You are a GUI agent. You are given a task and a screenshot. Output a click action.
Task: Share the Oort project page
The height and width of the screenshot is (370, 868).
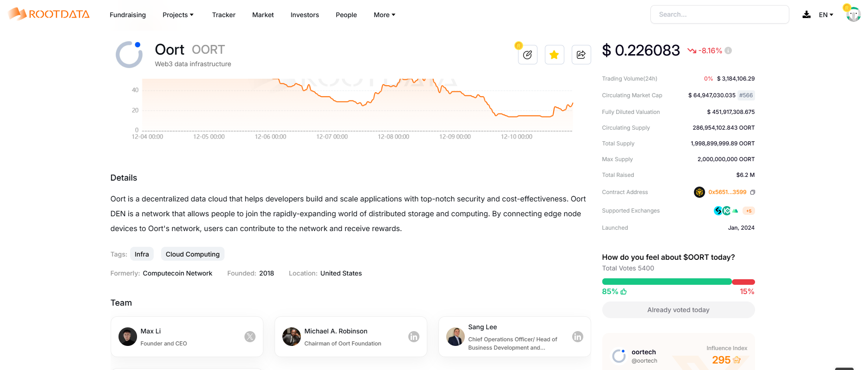click(x=581, y=55)
